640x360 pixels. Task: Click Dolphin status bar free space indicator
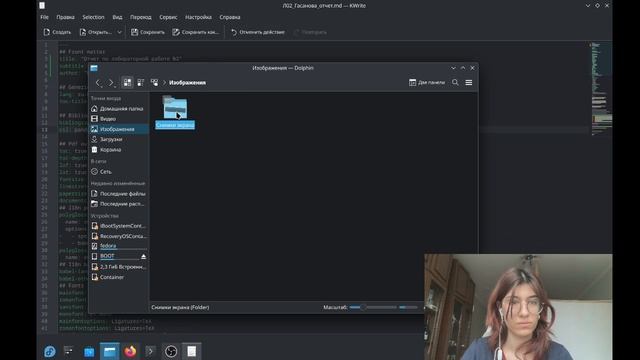[x=408, y=307]
